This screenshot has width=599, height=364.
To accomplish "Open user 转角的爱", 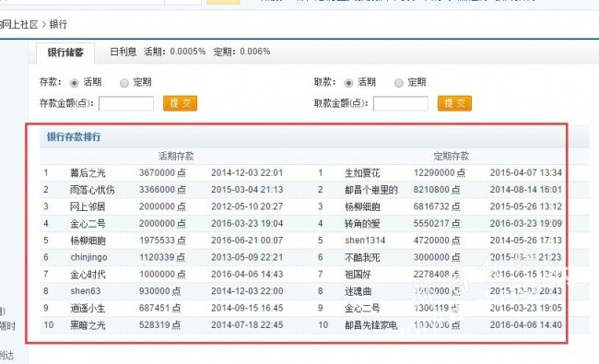I will 362,223.
